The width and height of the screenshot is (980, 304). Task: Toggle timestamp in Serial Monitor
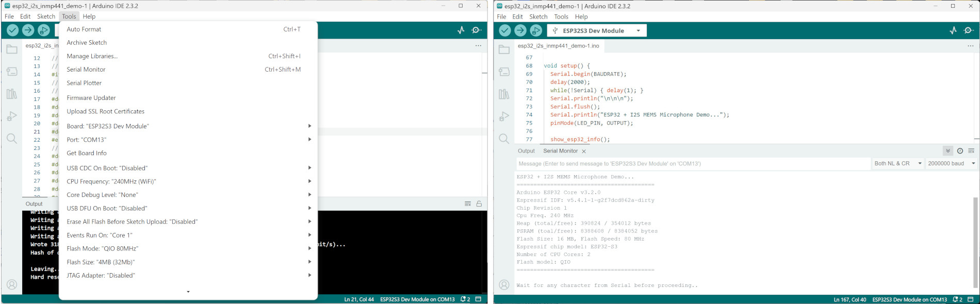click(960, 151)
